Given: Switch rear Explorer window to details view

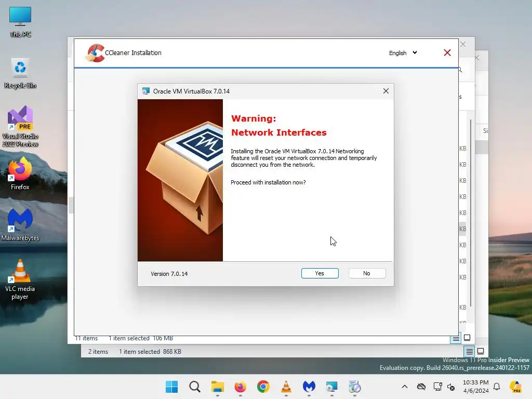Looking at the screenshot, I should point(469,352).
